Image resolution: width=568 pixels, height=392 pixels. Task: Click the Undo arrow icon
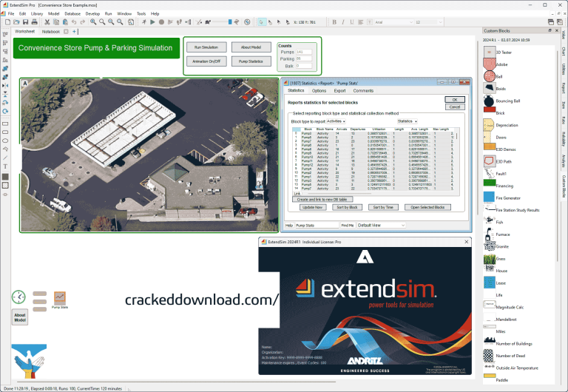[74, 22]
